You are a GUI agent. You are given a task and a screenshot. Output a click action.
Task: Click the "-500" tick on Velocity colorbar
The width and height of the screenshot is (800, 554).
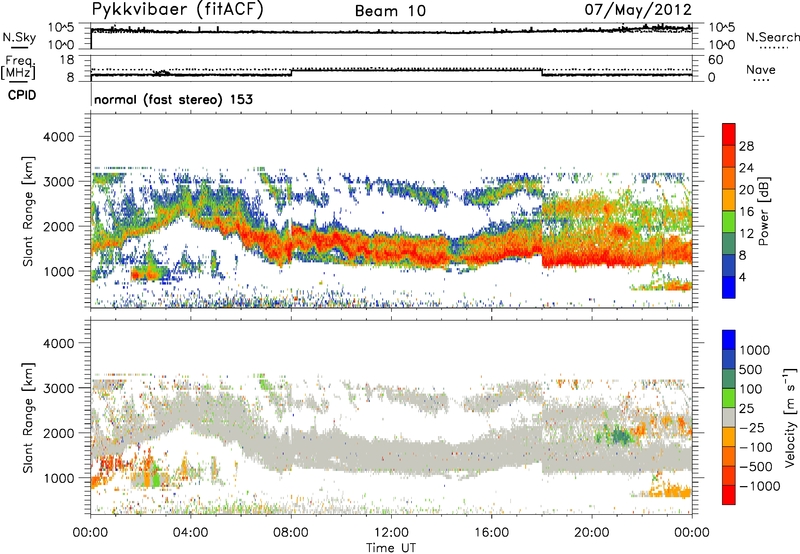point(756,466)
